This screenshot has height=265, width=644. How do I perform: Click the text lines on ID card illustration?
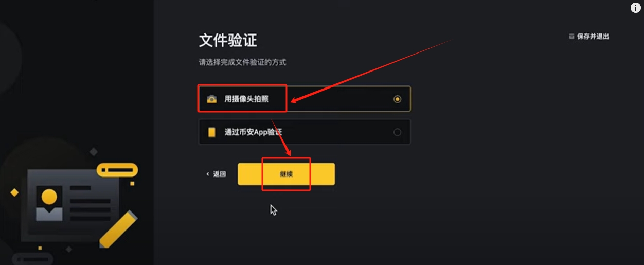pos(90,203)
